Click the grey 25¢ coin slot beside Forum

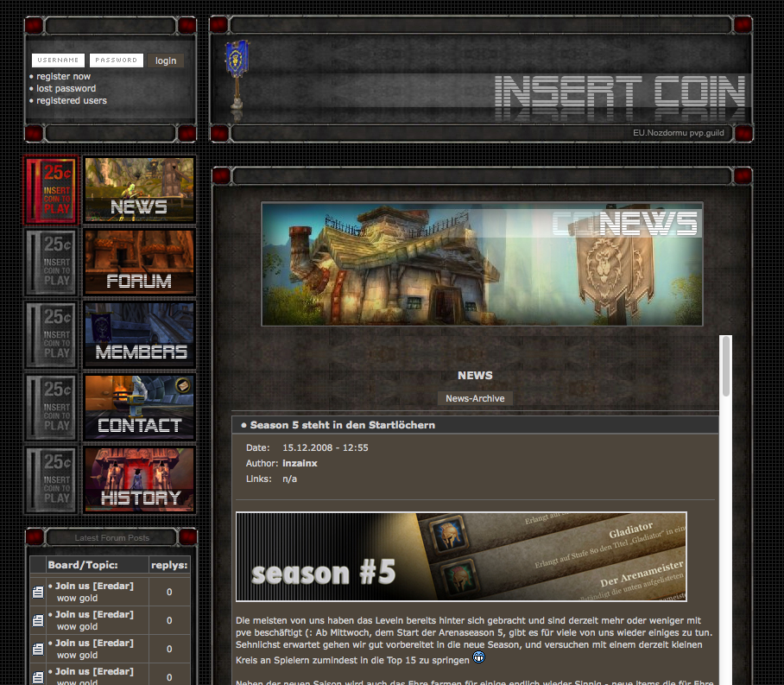click(x=50, y=263)
